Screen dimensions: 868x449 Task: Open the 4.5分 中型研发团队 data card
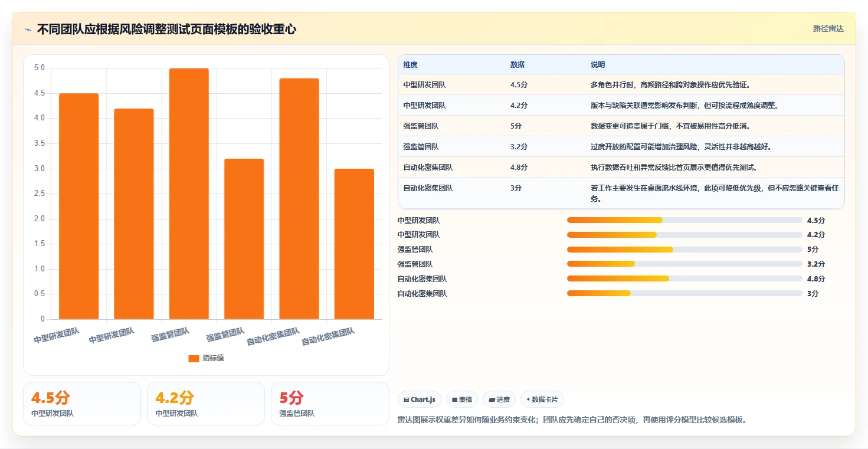[82, 404]
